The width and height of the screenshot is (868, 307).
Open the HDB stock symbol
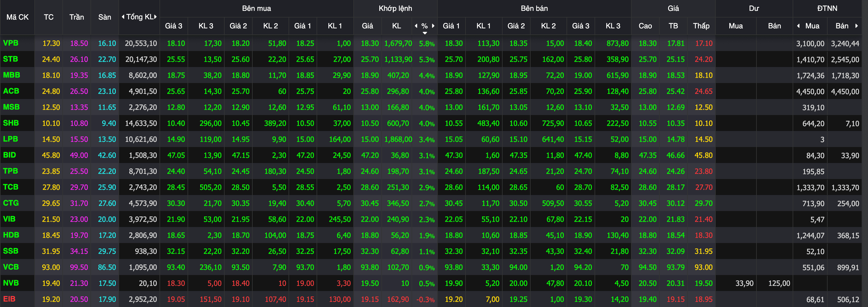[x=11, y=235]
